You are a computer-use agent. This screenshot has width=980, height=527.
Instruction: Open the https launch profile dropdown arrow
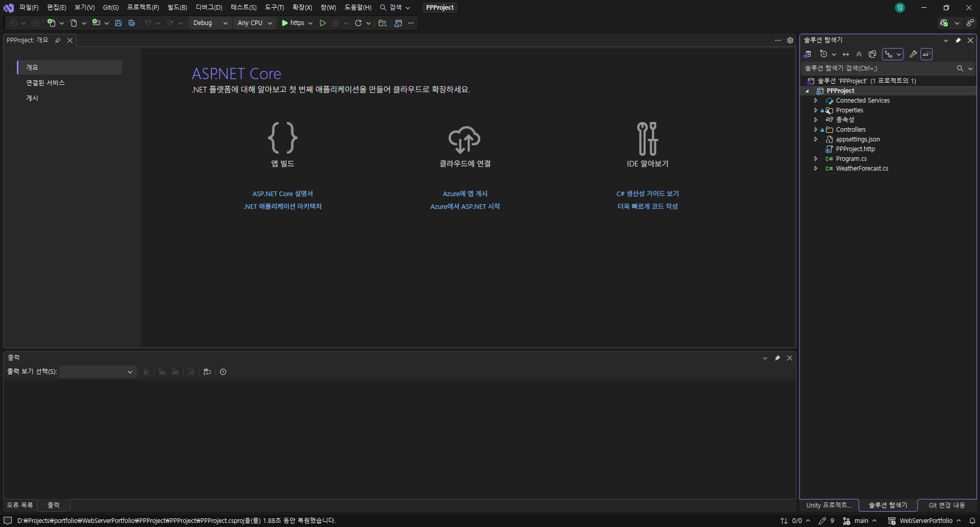[310, 23]
